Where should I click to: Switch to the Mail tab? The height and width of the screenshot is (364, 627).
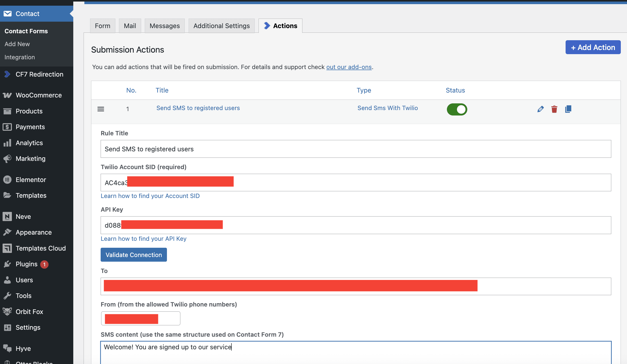click(130, 26)
